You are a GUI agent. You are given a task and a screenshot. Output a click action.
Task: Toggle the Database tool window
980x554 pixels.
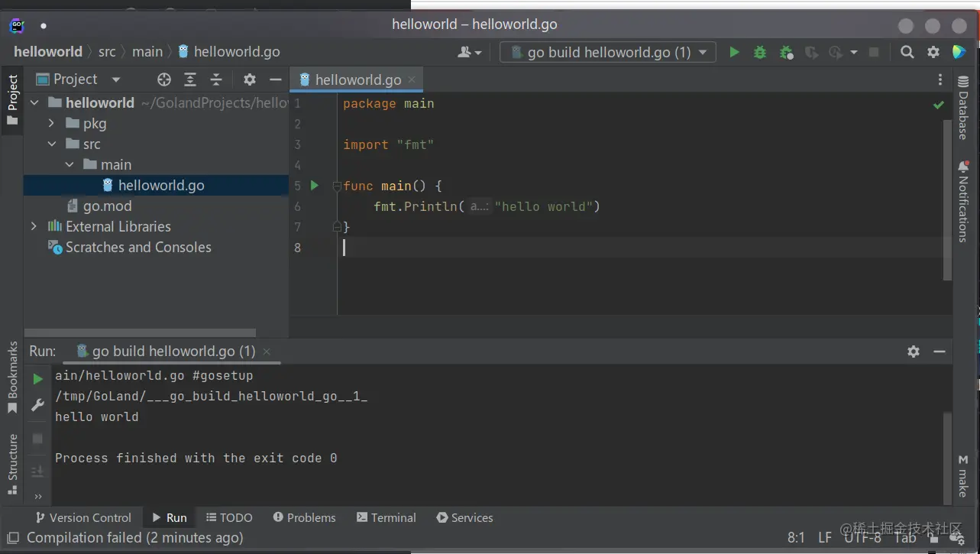(963, 109)
